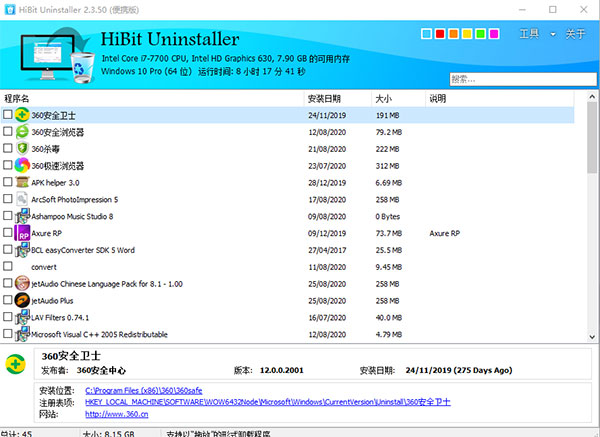Viewport: 600px width, 437px height.
Task: Select the Microsoft Visual C++ 2005 Redistributable name
Action: coord(99,334)
